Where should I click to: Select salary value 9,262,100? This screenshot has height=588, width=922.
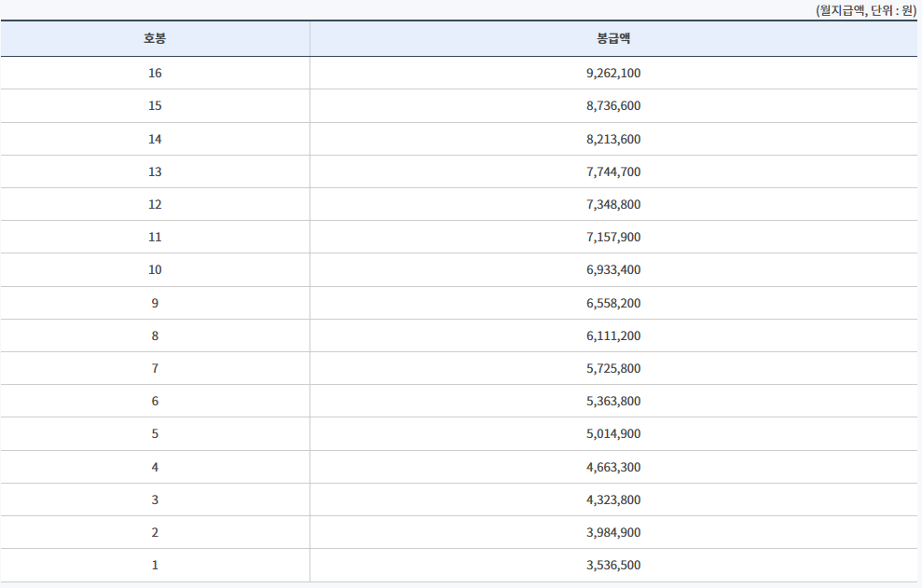613,73
